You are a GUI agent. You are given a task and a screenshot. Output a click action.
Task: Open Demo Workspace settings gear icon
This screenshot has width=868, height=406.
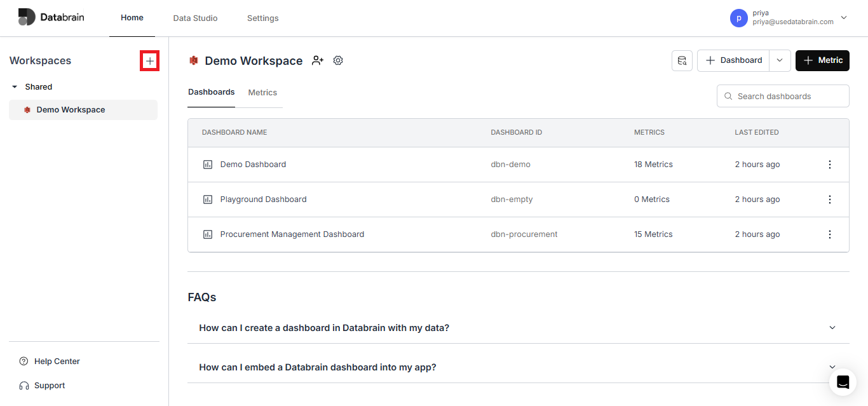point(338,60)
